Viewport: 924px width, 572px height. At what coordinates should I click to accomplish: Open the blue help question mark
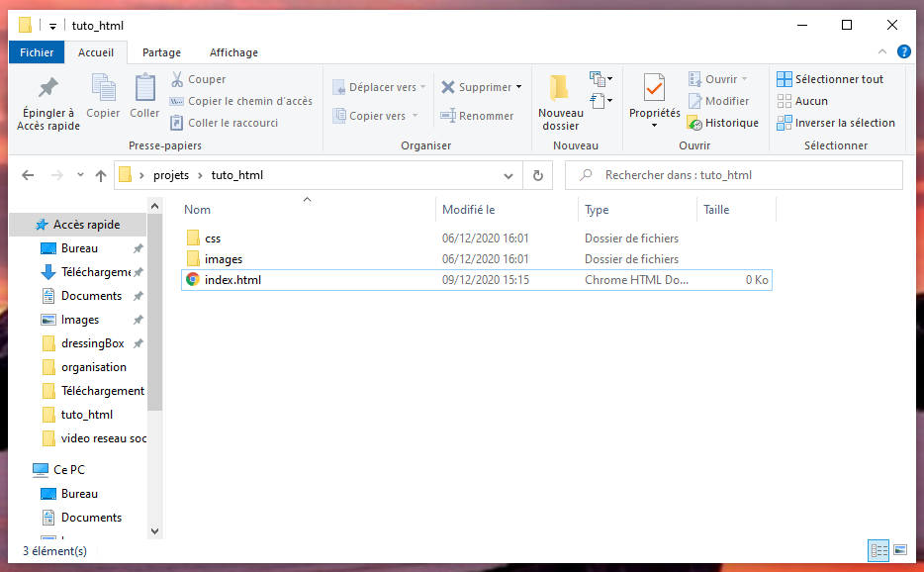[x=903, y=51]
